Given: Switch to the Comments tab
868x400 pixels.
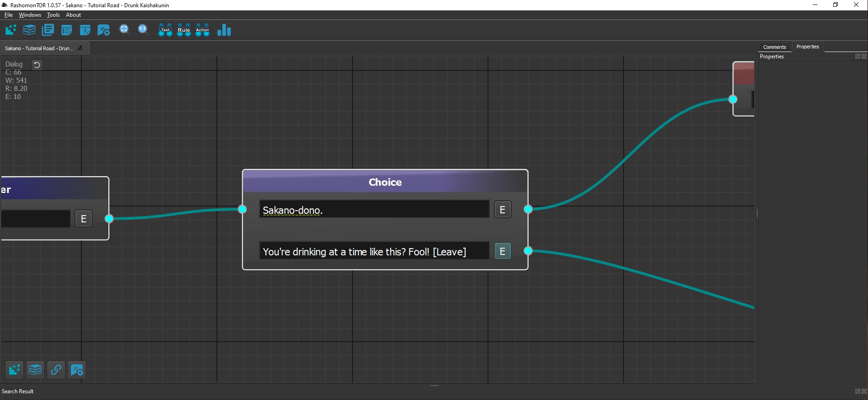Looking at the screenshot, I should pyautogui.click(x=774, y=47).
